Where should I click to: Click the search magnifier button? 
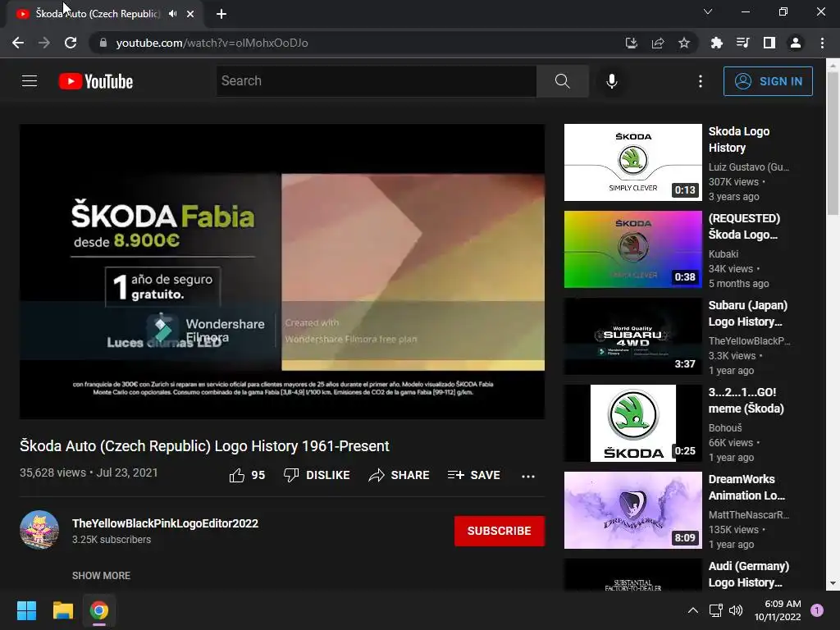562,81
